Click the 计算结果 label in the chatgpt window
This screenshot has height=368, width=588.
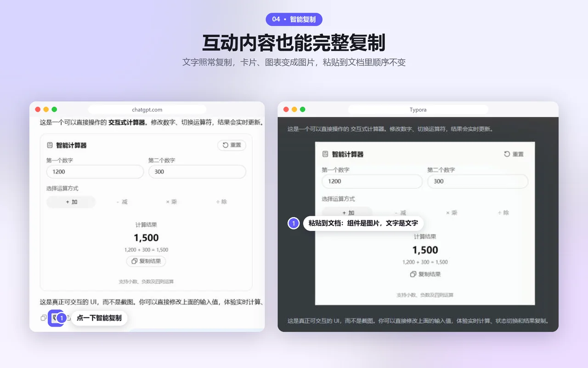[x=146, y=225]
